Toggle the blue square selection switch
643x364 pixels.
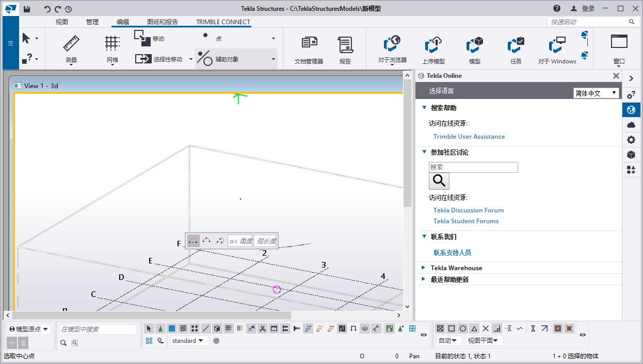tap(172, 328)
